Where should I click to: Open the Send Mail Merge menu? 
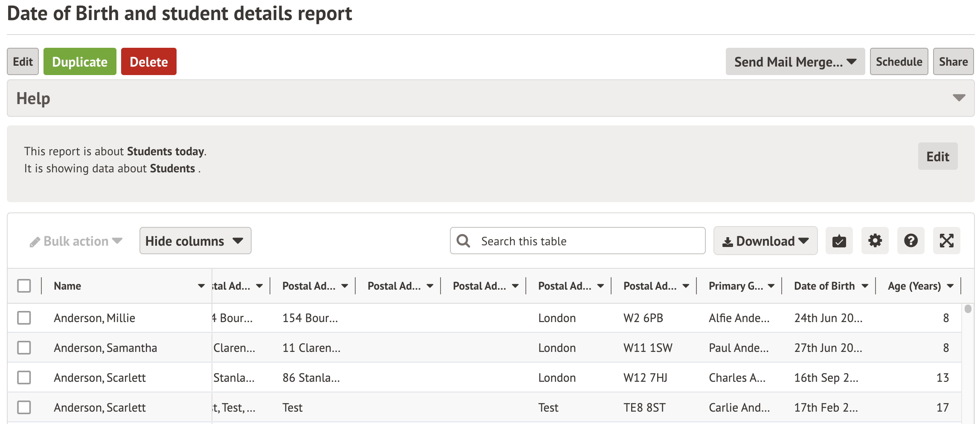[x=795, y=62]
